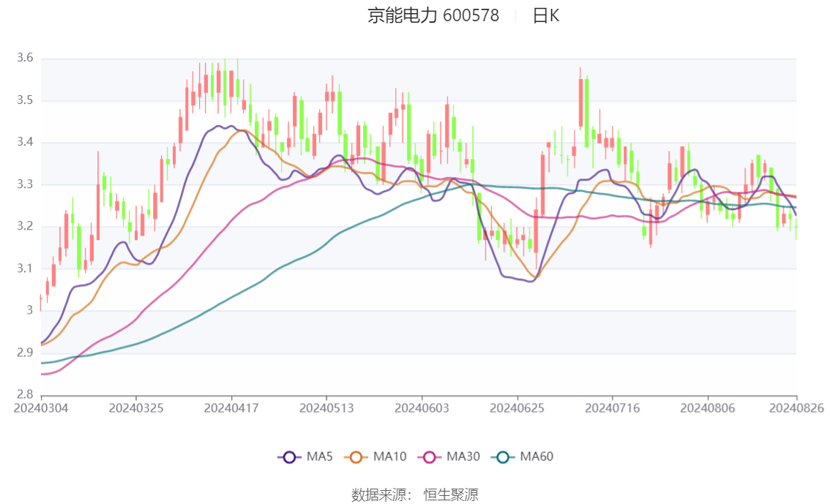Click the x-axis date 20240417
Viewport: 830px width, 504px height.
(x=231, y=408)
